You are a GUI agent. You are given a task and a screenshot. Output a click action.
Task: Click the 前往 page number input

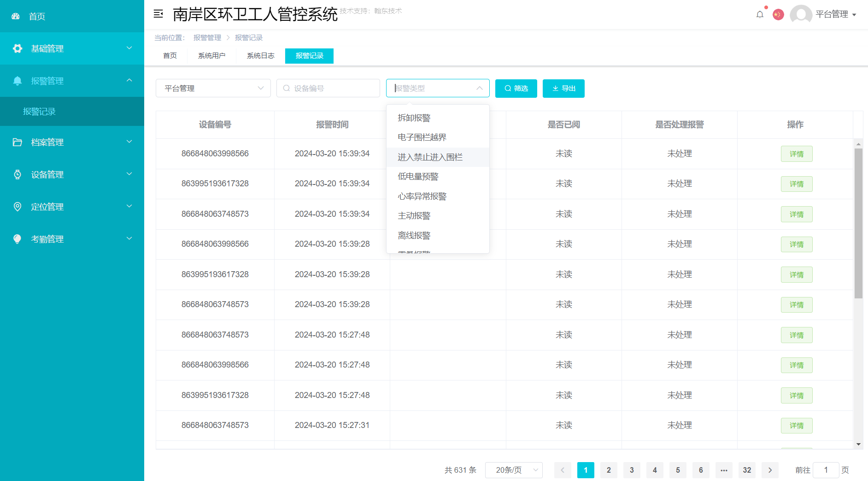click(826, 470)
